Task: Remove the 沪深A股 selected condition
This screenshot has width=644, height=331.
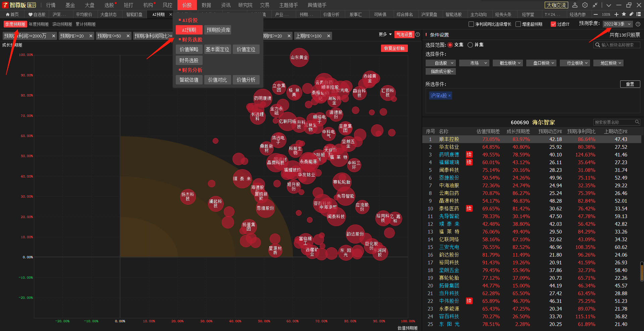Action: click(x=449, y=96)
